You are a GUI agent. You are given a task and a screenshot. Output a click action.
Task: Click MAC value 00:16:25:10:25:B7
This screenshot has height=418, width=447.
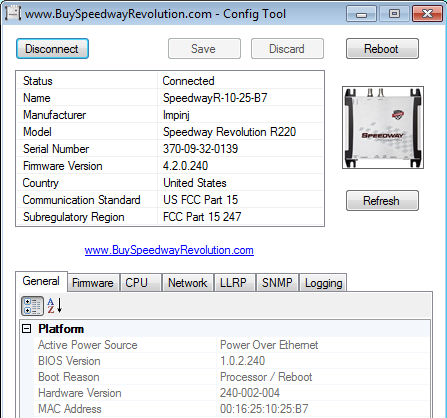click(x=264, y=409)
